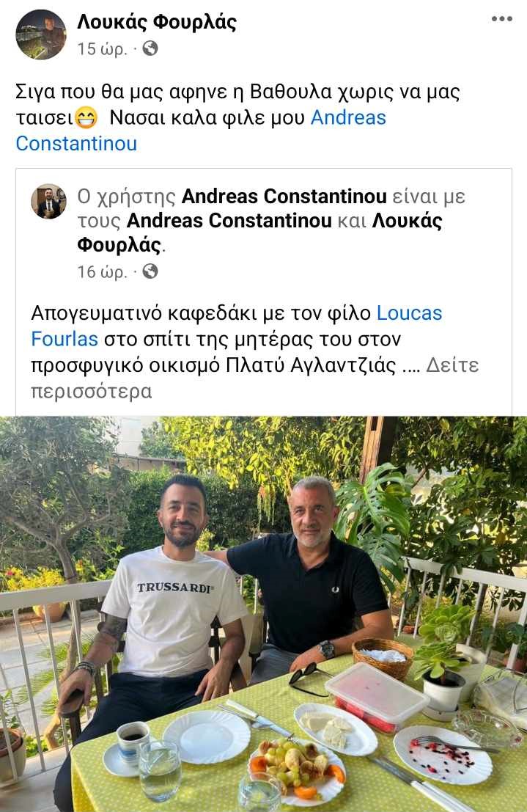Screen dimensions: 527x812
Task: Click Λουκάς Φουρλάς profile picture
Action: click(x=42, y=34)
